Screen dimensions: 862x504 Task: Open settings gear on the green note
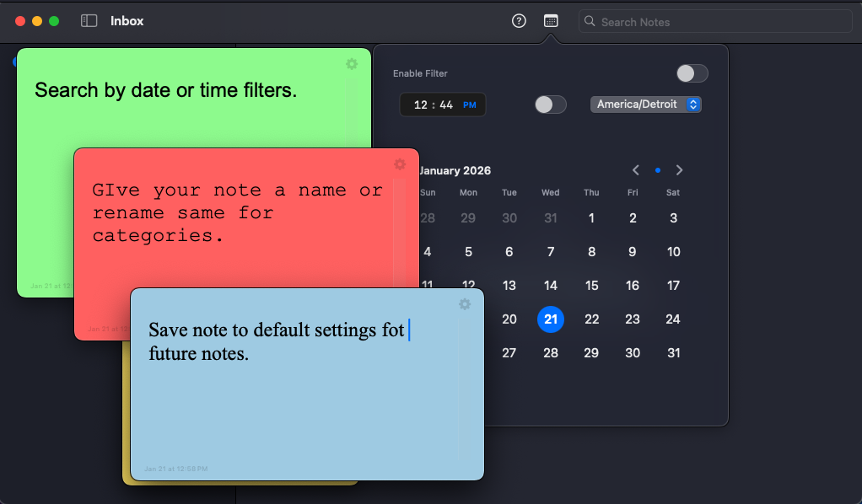(x=352, y=64)
